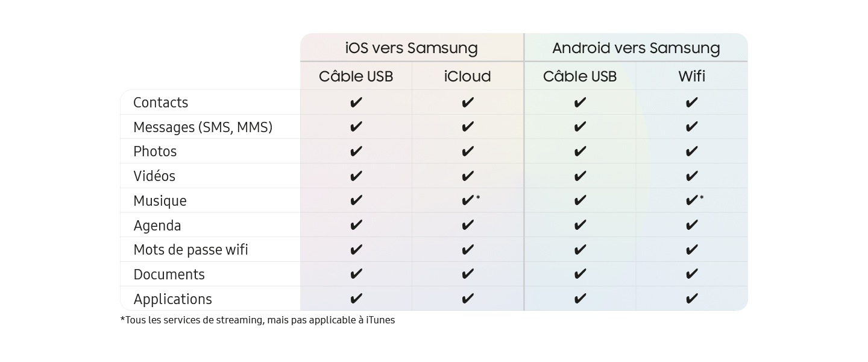Click the iCloud column header
Image resolution: width=868 pixels, height=362 pixels.
pos(468,77)
